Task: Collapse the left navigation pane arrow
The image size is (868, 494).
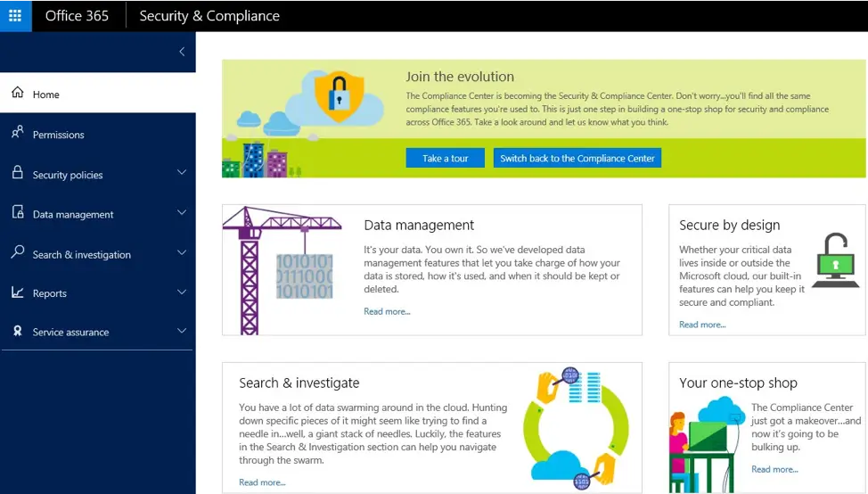Action: coord(182,52)
